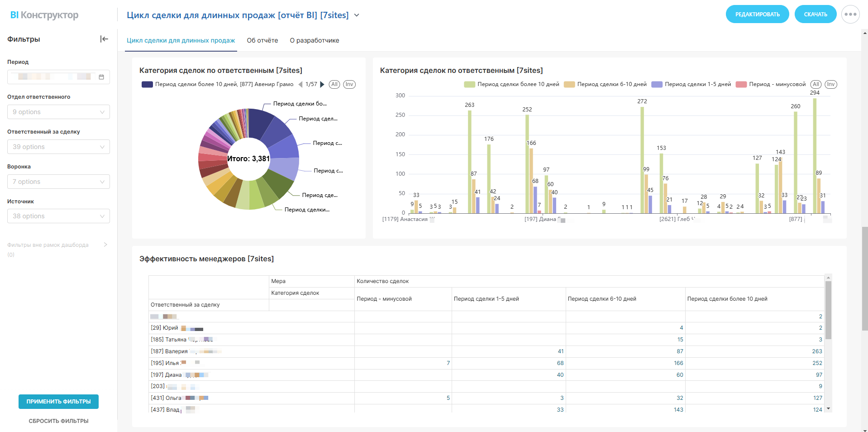
Task: Invert bar chart legend selection
Action: pos(831,84)
